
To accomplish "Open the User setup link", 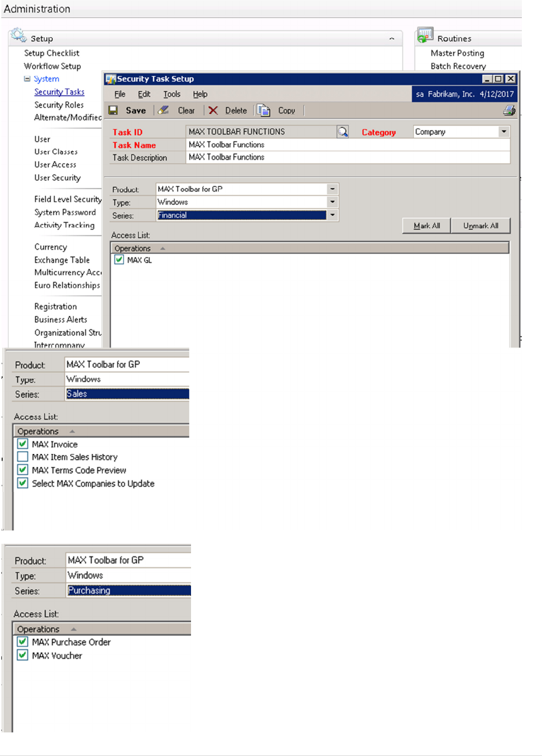I will (42, 139).
